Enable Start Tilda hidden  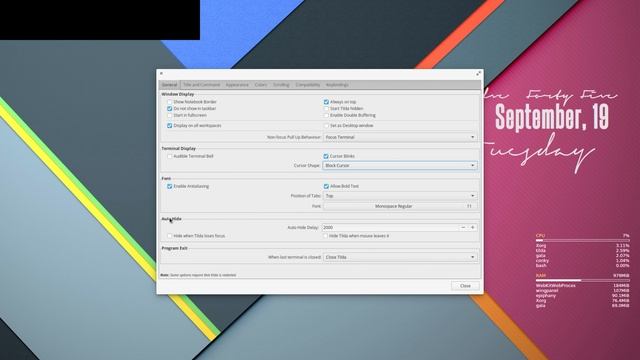pos(326,109)
